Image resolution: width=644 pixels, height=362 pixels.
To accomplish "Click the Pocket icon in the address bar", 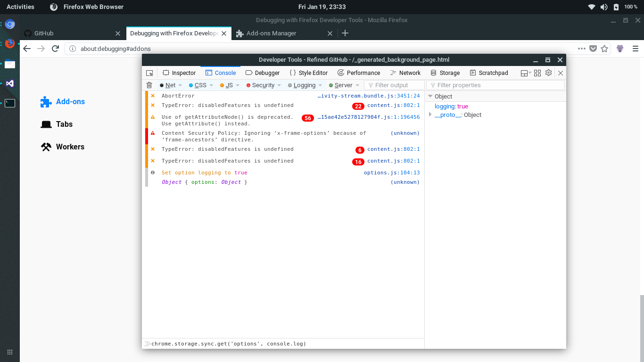I will pos(594,49).
